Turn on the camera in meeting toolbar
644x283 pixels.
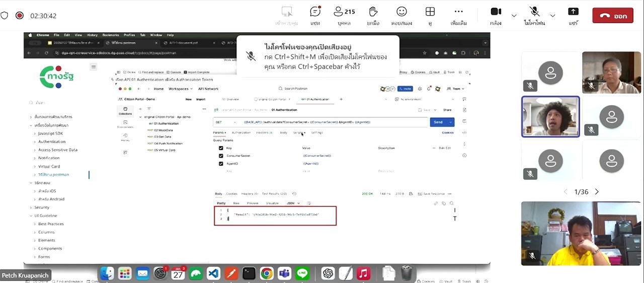496,15
